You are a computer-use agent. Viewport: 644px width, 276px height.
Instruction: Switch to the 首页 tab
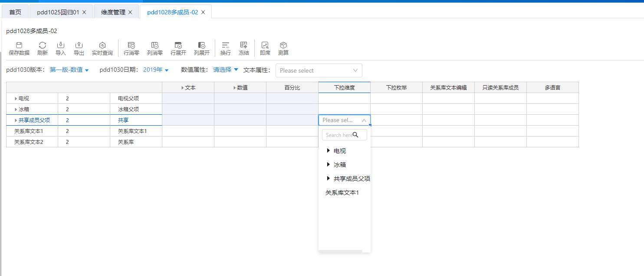tap(15, 12)
